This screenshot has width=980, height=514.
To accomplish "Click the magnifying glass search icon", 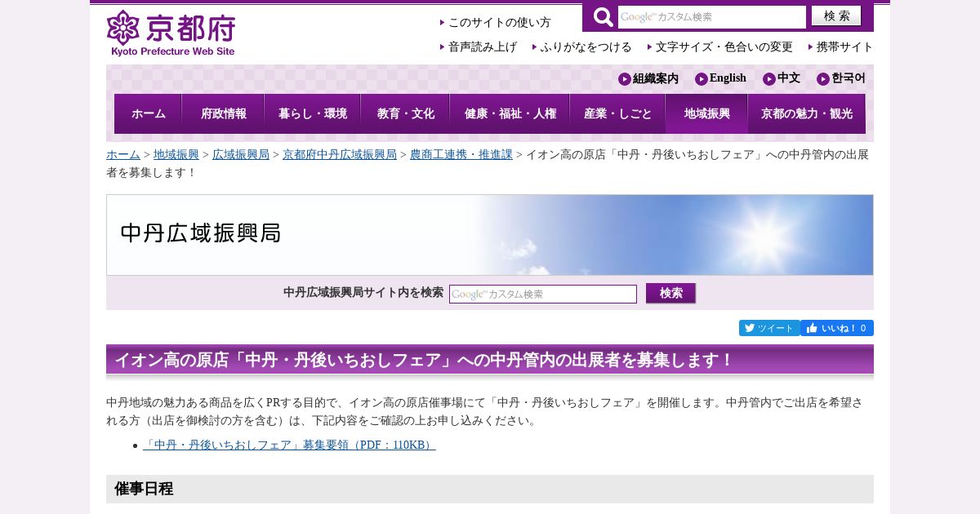I will coord(604,17).
